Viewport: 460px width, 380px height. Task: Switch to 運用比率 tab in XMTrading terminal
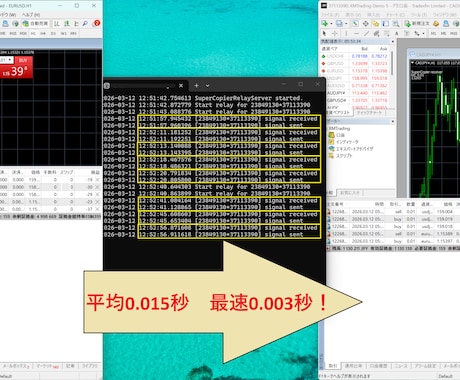(x=354, y=366)
